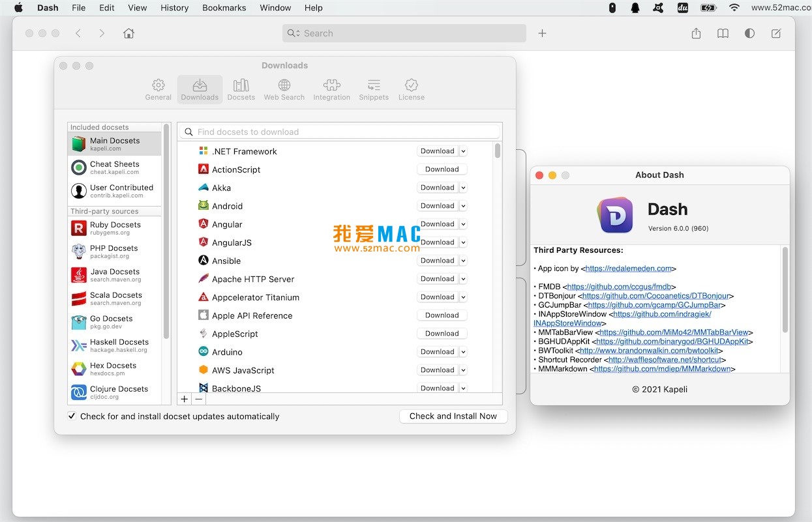Select Java Docsets source

point(114,275)
